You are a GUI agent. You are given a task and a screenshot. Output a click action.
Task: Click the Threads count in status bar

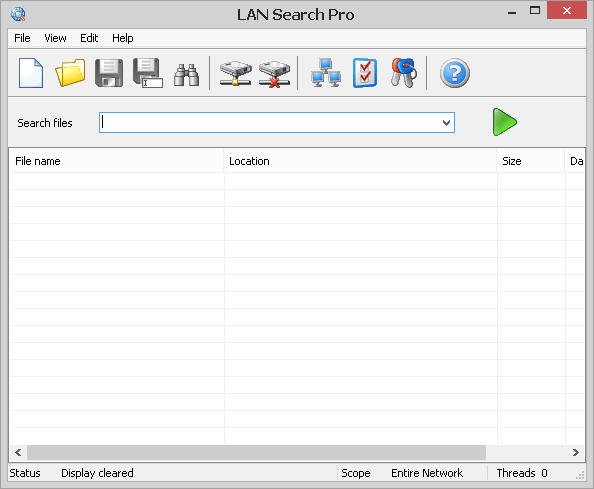click(x=522, y=473)
